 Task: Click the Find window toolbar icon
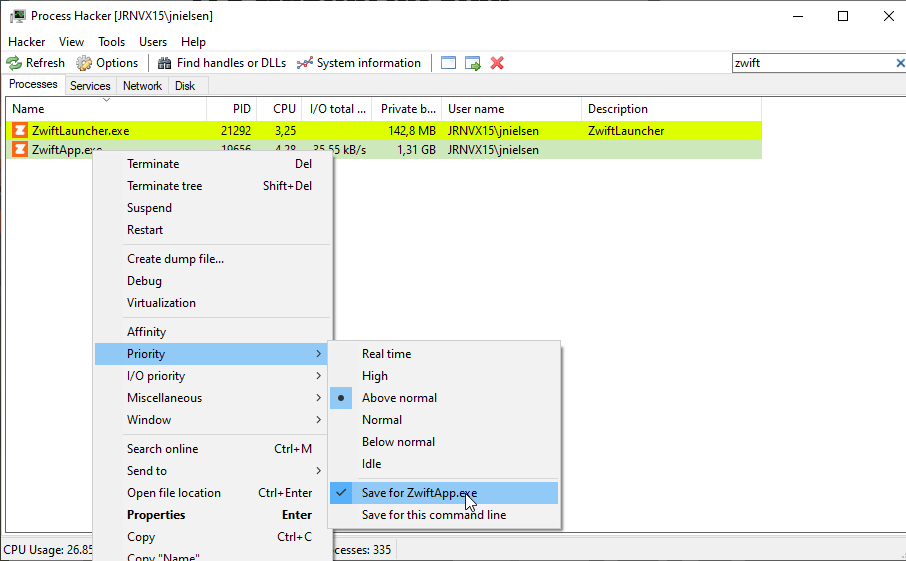tap(448, 63)
